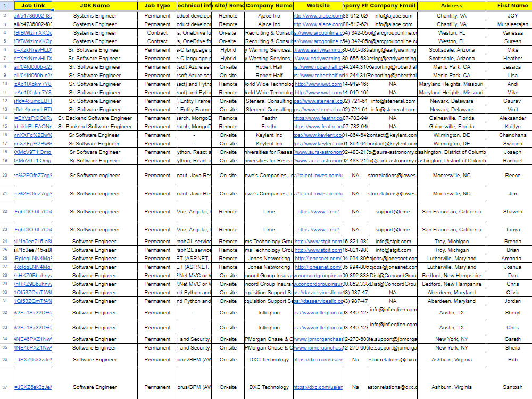The width and height of the screenshot is (532, 399).
Task: Select the Job Link header cell
Action: click(33, 5)
